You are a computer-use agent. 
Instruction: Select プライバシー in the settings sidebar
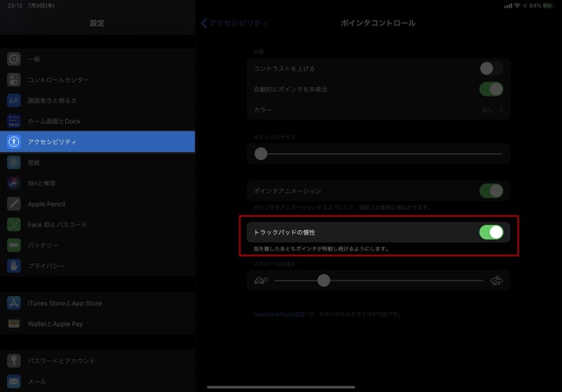[x=46, y=266]
